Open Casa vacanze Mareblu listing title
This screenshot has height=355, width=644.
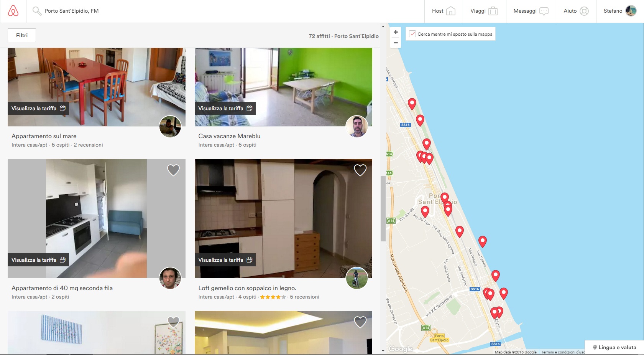pos(229,136)
